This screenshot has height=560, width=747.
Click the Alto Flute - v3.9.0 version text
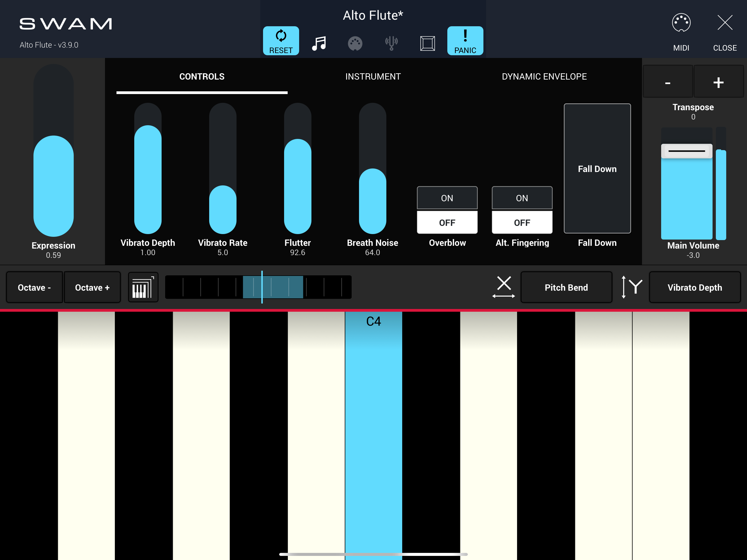pyautogui.click(x=49, y=45)
